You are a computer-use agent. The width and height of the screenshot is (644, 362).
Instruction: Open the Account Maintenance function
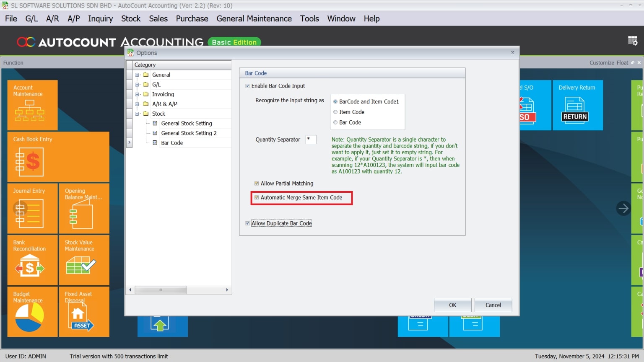[32, 105]
